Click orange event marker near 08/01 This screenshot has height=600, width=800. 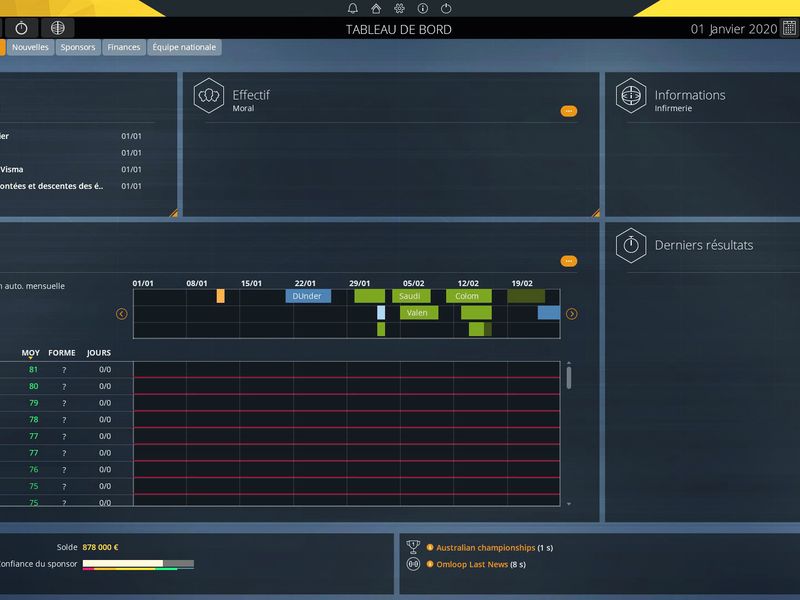[220, 296]
